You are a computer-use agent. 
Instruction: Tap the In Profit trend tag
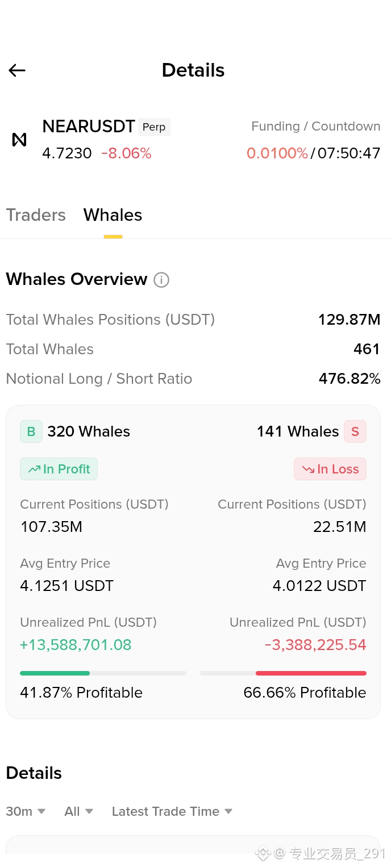pyautogui.click(x=59, y=469)
